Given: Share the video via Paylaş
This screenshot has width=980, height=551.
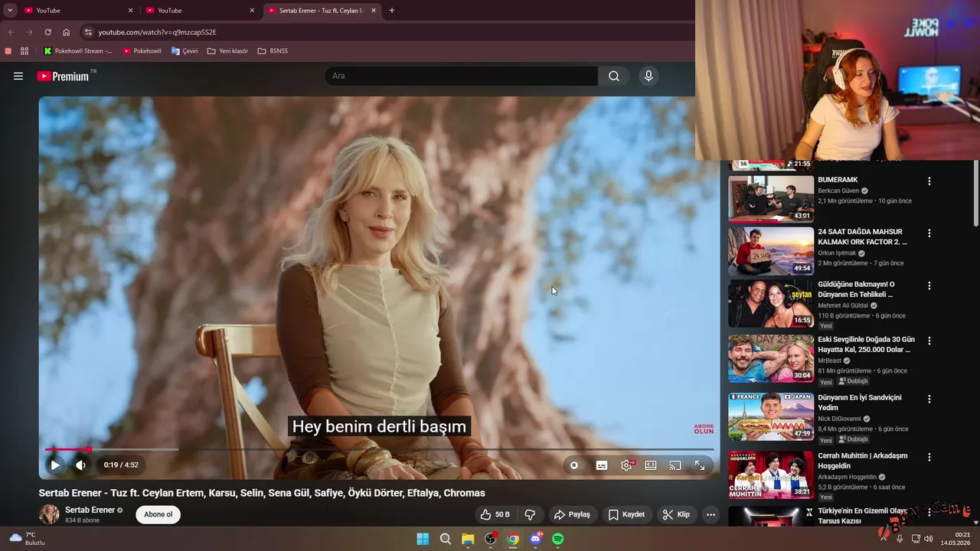Looking at the screenshot, I should coord(572,514).
